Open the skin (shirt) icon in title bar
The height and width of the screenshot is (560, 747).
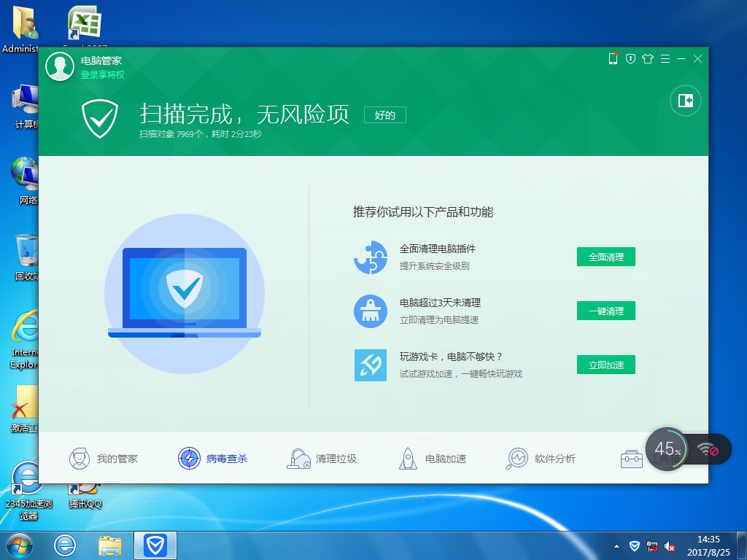(648, 58)
